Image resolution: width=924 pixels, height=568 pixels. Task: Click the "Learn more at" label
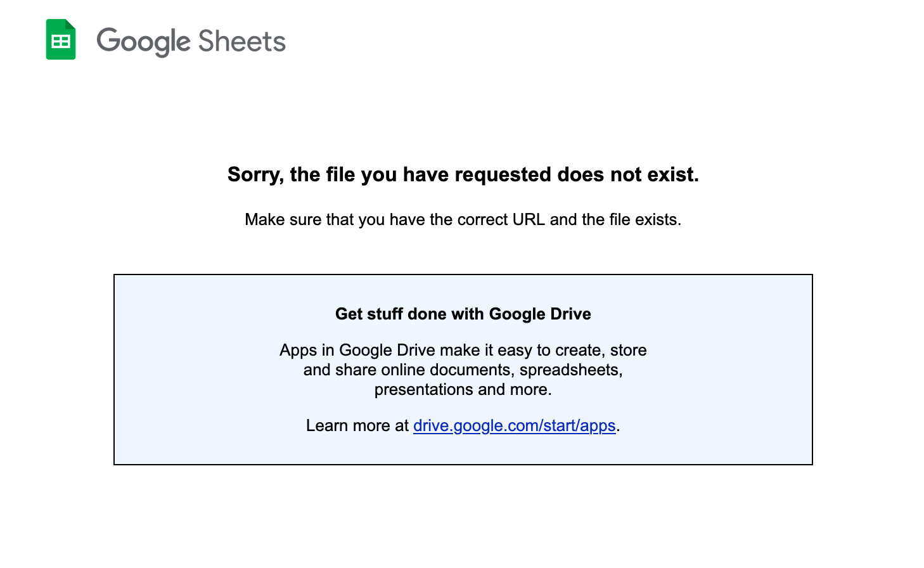point(357,425)
